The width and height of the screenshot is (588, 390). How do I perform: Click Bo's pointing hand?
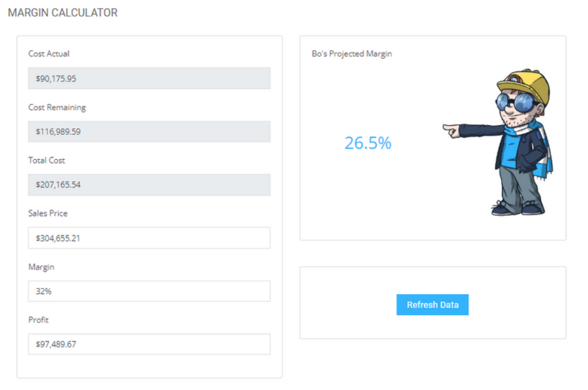452,130
